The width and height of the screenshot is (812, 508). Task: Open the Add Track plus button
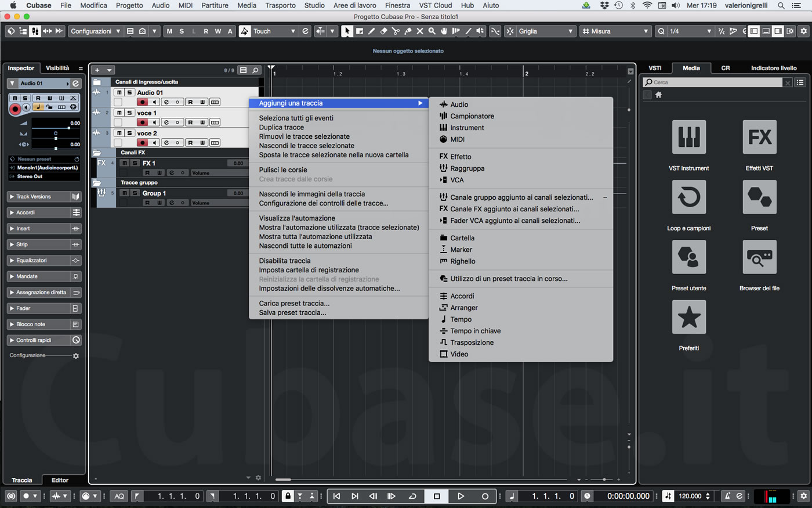pyautogui.click(x=97, y=70)
